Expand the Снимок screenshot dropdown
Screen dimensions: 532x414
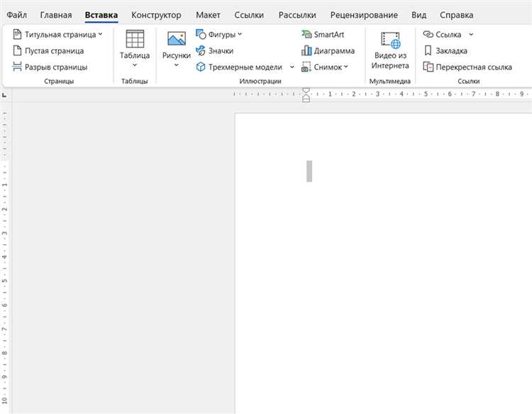[346, 67]
